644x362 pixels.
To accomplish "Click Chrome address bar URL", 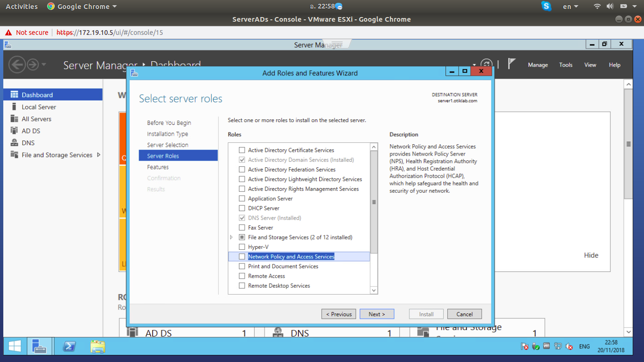I will 109,33.
